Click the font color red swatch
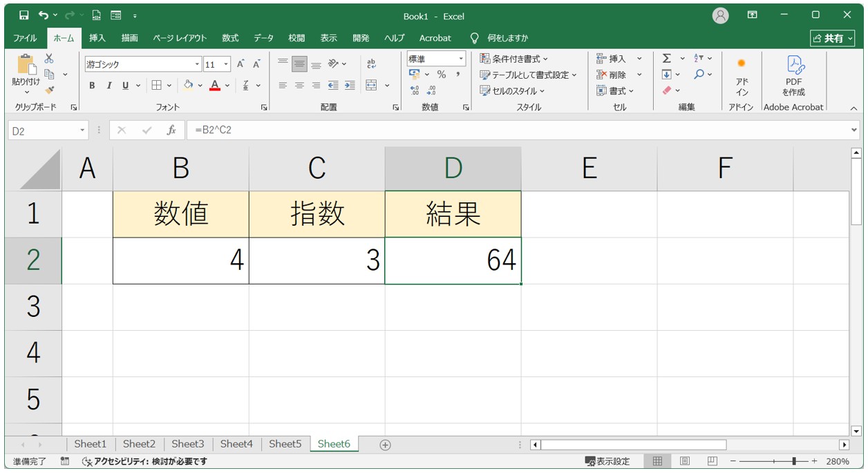868x473 pixels. pyautogui.click(x=215, y=86)
